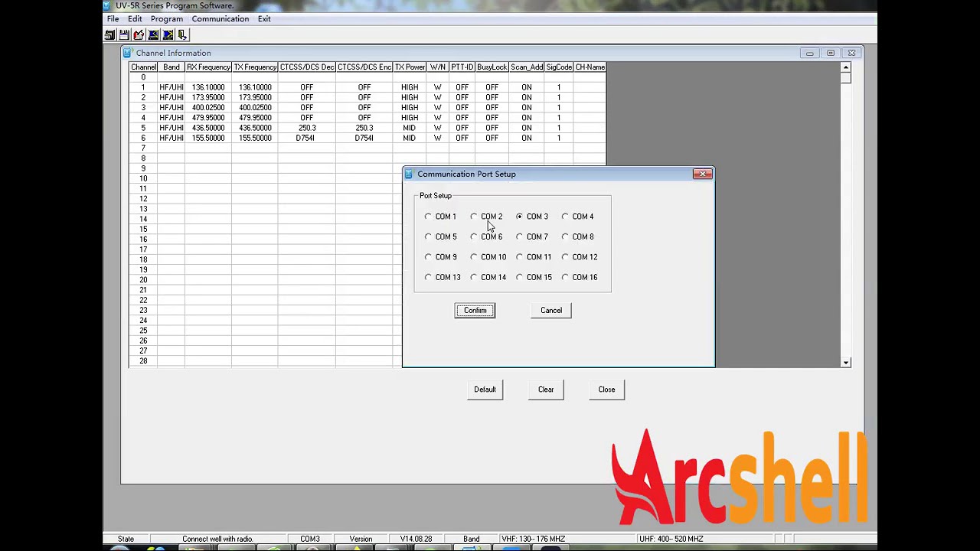Click D754I decode cell in channel 6
The height and width of the screenshot is (551, 980).
[306, 139]
